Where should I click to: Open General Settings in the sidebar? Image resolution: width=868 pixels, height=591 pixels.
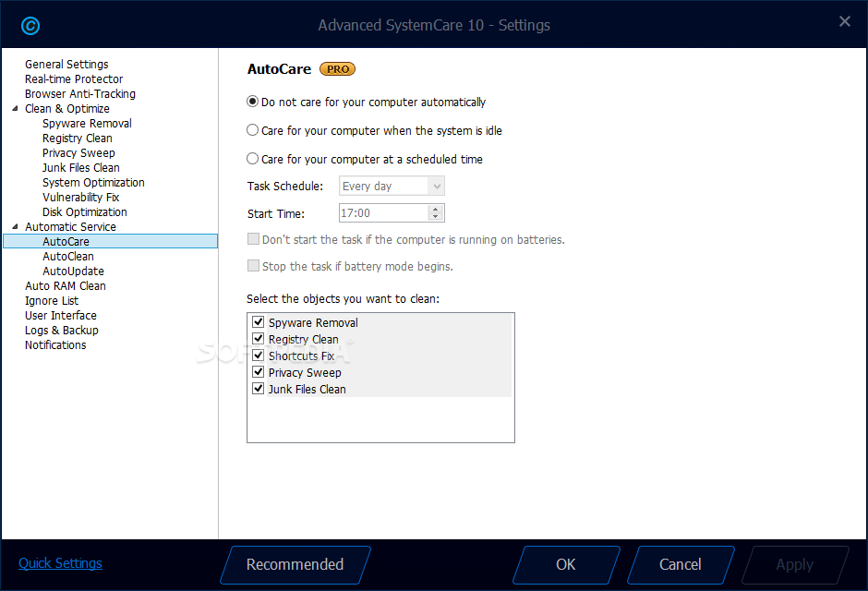[x=66, y=65]
